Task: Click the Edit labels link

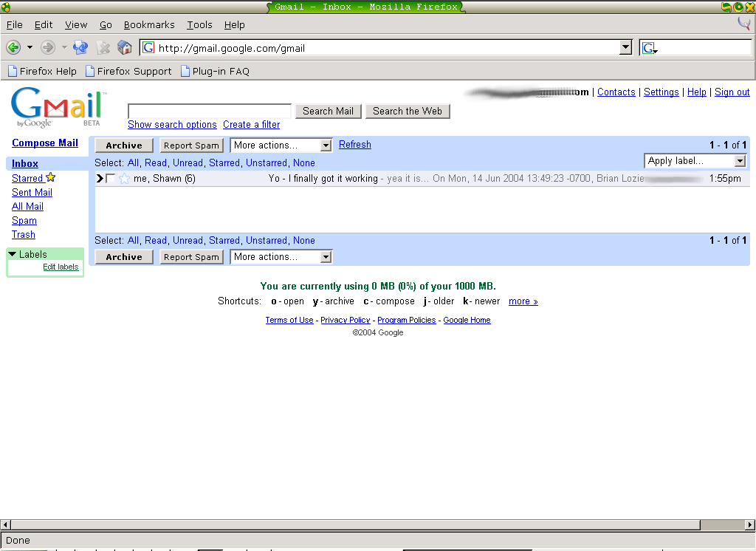Action: click(x=61, y=267)
